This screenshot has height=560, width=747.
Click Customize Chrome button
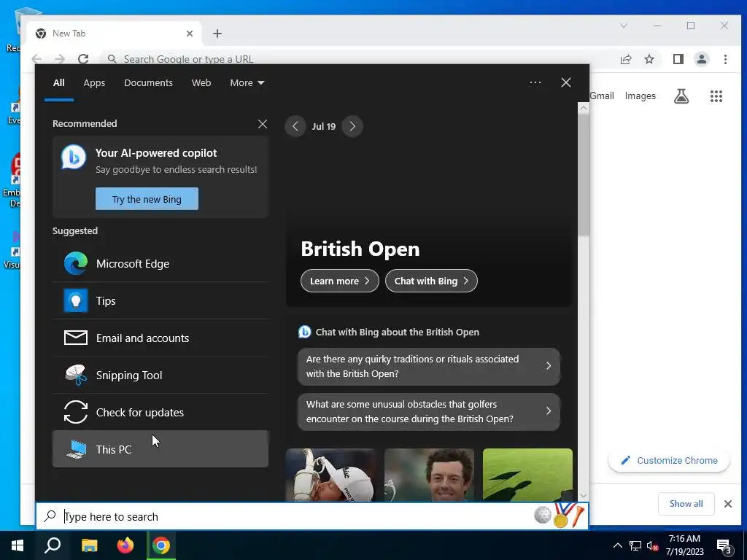click(x=669, y=461)
